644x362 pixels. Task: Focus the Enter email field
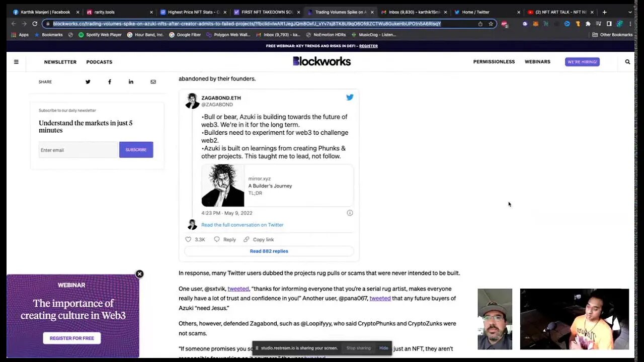[78, 150]
